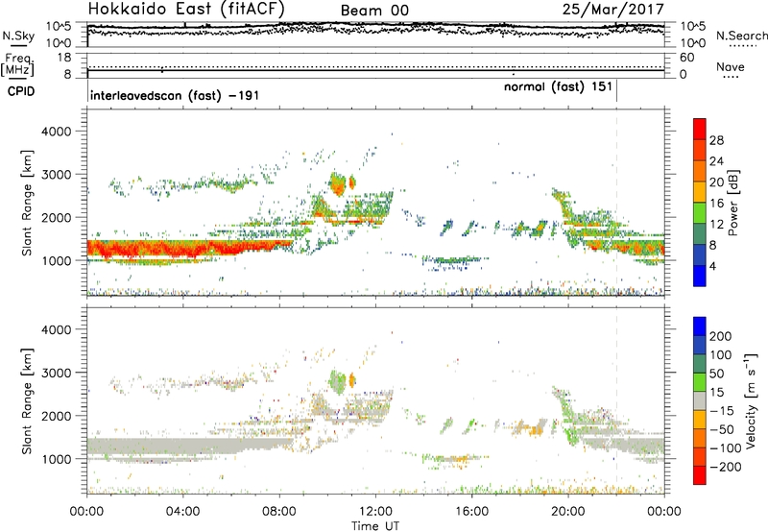
Task: Click the blue bottom of the Power colorbar
Action: click(x=700, y=277)
